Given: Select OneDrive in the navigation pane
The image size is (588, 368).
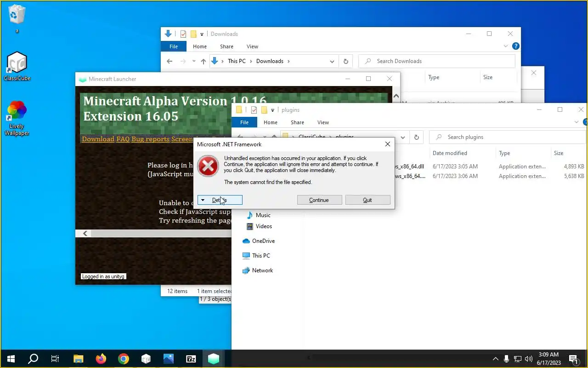Looking at the screenshot, I should pos(258,241).
